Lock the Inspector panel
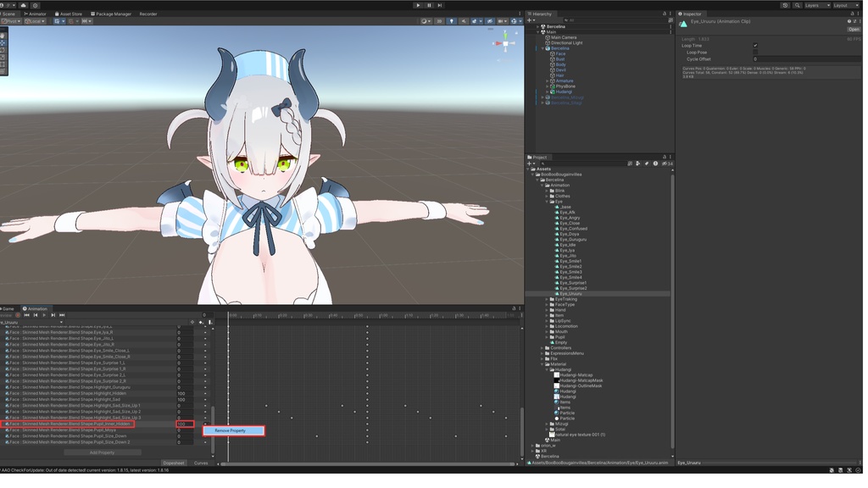 coord(854,14)
